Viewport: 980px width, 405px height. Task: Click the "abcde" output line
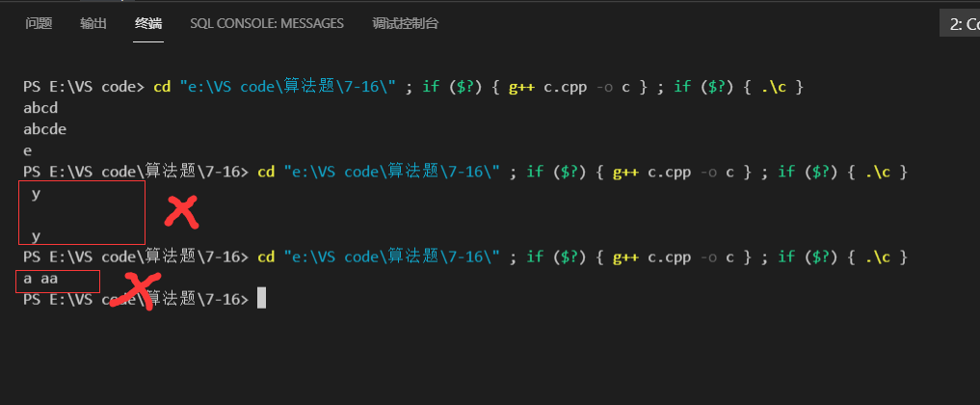tap(45, 129)
